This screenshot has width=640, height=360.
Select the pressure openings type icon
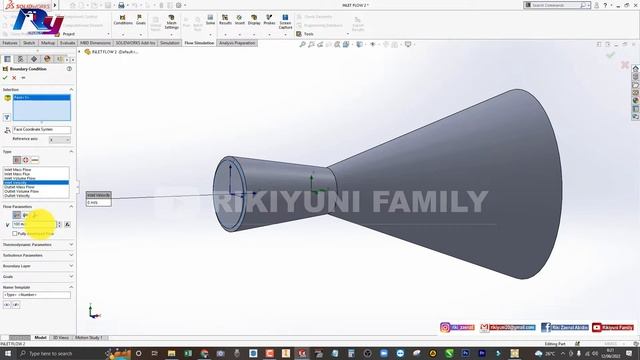26,160
